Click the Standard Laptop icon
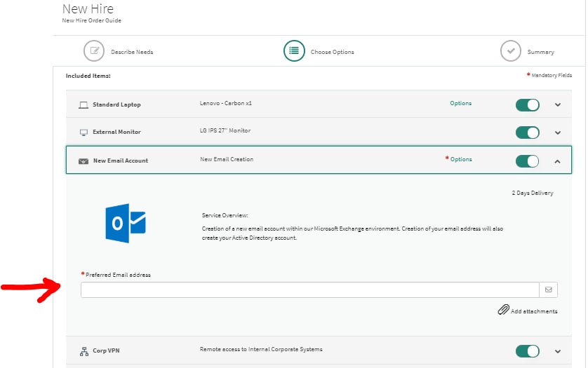 click(83, 104)
